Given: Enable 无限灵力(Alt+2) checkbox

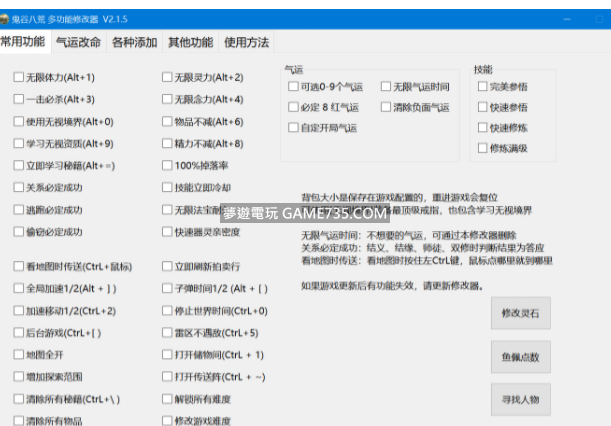Looking at the screenshot, I should point(167,77).
